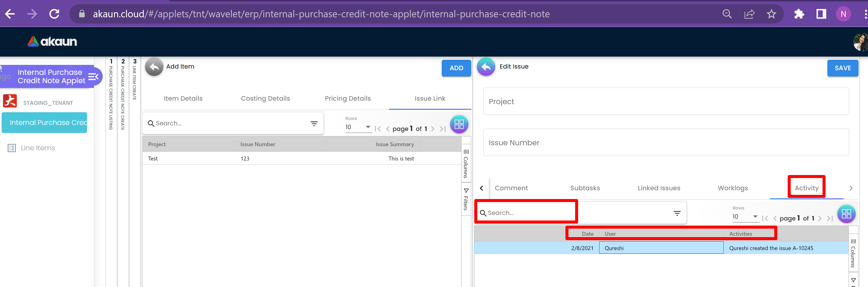This screenshot has width=868, height=287.
Task: Switch to the Worklogs tab
Action: 733,188
